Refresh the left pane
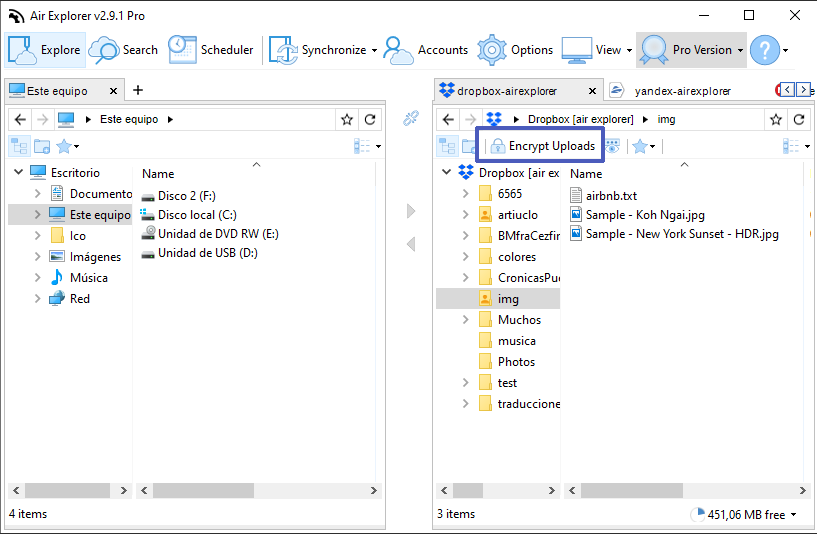 (370, 119)
